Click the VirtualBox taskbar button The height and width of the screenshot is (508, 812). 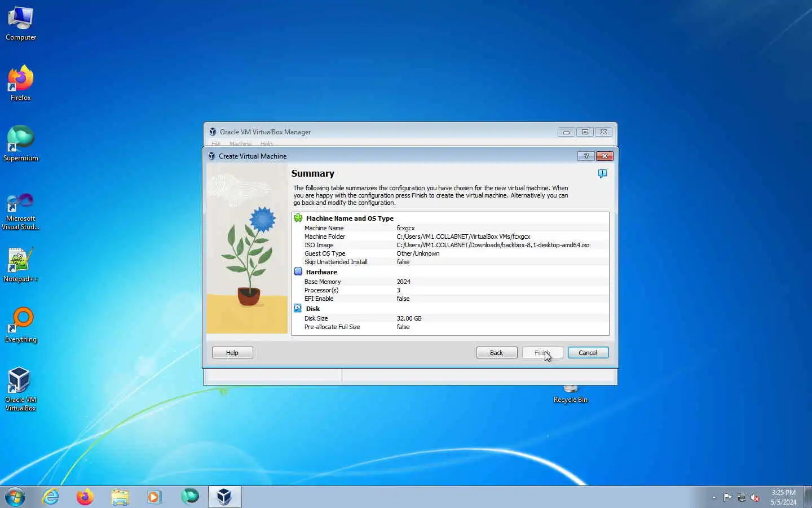(x=224, y=497)
